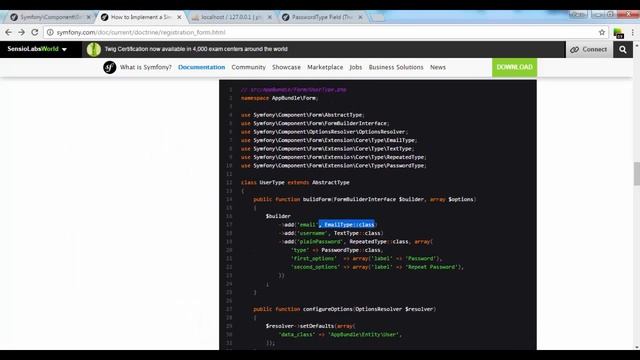
Task: Click the green extension icon in the toolbar
Action: [x=618, y=33]
